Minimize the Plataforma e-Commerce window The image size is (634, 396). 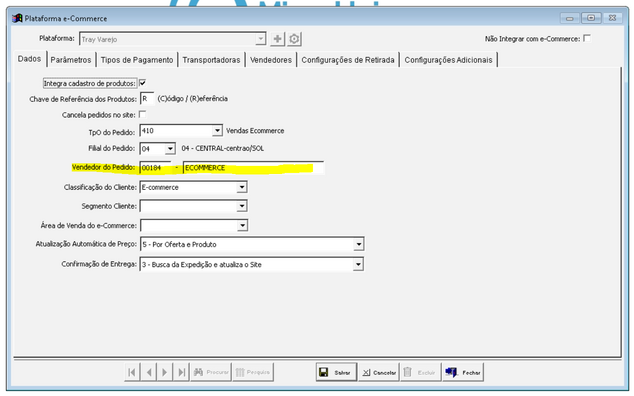570,18
